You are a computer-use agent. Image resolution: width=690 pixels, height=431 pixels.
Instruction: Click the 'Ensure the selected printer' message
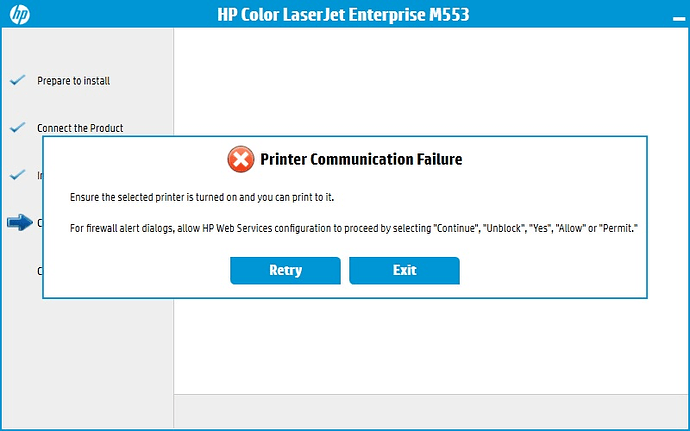pos(202,197)
